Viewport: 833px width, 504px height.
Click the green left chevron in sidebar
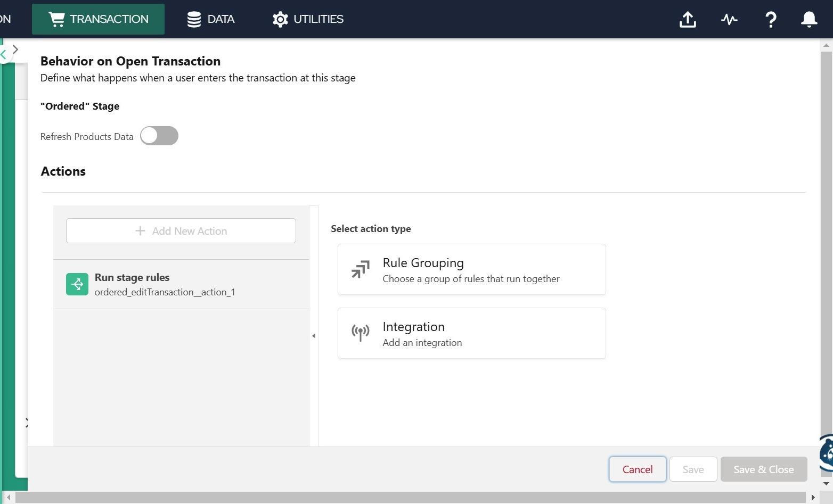[4, 54]
